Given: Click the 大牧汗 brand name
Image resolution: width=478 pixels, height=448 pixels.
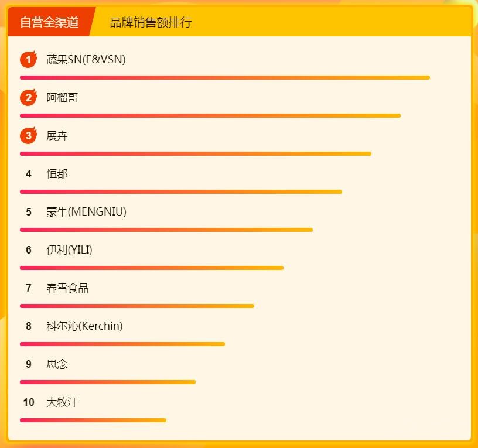Looking at the screenshot, I should 62,402.
